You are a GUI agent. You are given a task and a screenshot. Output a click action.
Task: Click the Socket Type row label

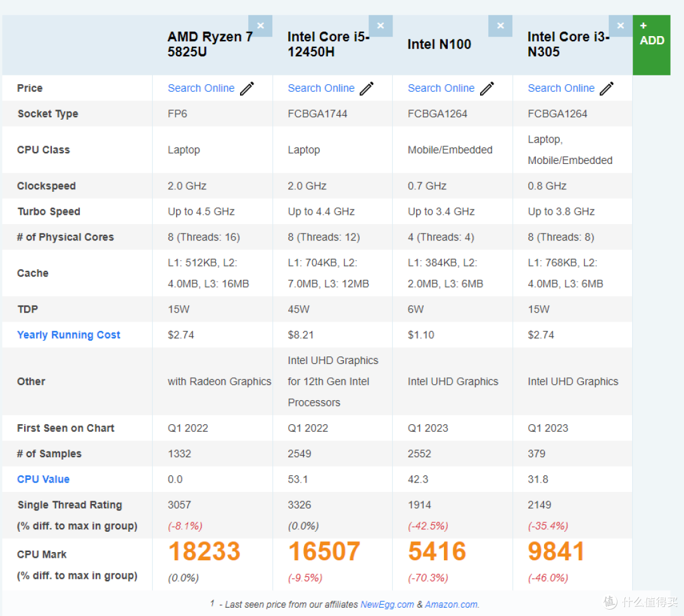click(x=47, y=114)
